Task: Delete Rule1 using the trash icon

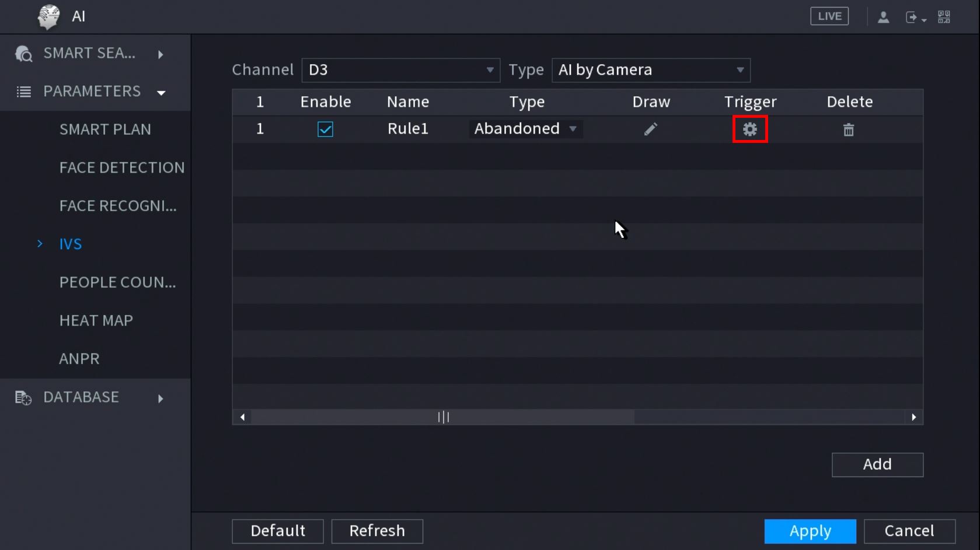Action: [848, 129]
